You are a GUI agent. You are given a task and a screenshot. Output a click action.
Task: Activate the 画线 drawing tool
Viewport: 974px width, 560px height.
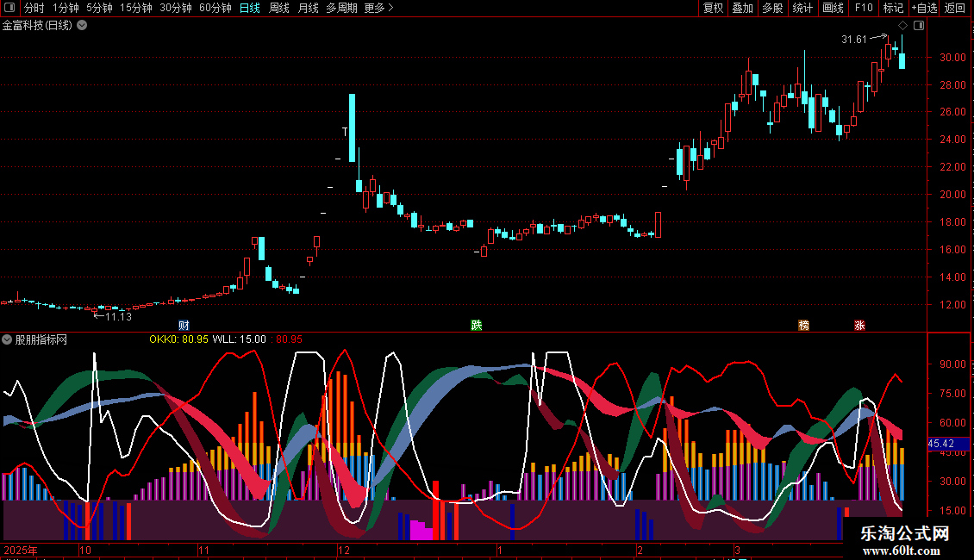pyautogui.click(x=833, y=8)
